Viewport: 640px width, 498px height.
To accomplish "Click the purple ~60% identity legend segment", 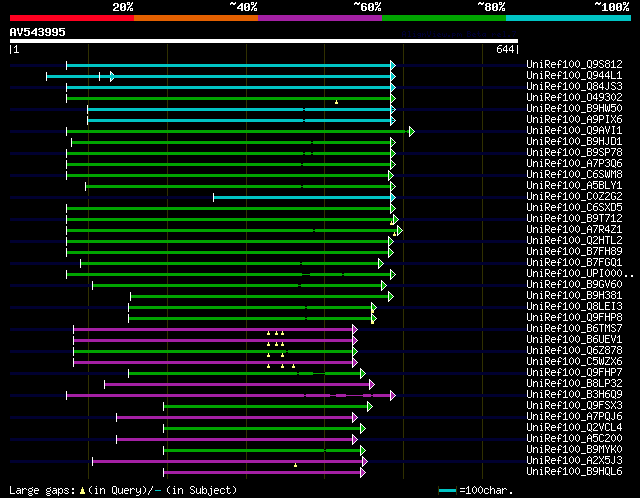I will click(320, 18).
